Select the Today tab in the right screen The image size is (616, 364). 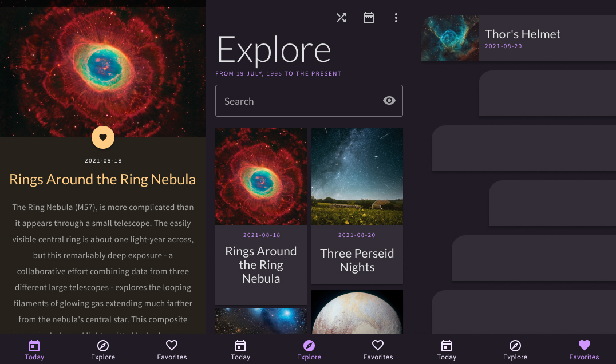(x=447, y=350)
